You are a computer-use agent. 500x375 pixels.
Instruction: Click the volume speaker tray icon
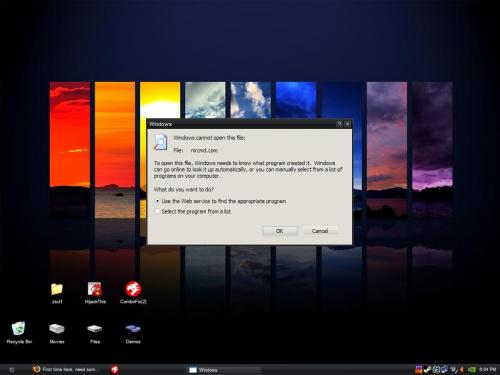pyautogui.click(x=462, y=369)
